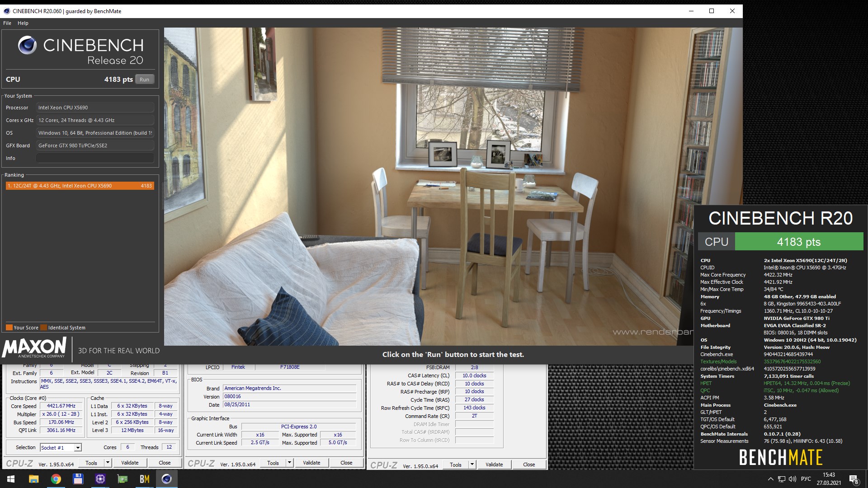Switch to the purple CPU-Z taskbar icon
Screen dimensions: 868x488
100,479
